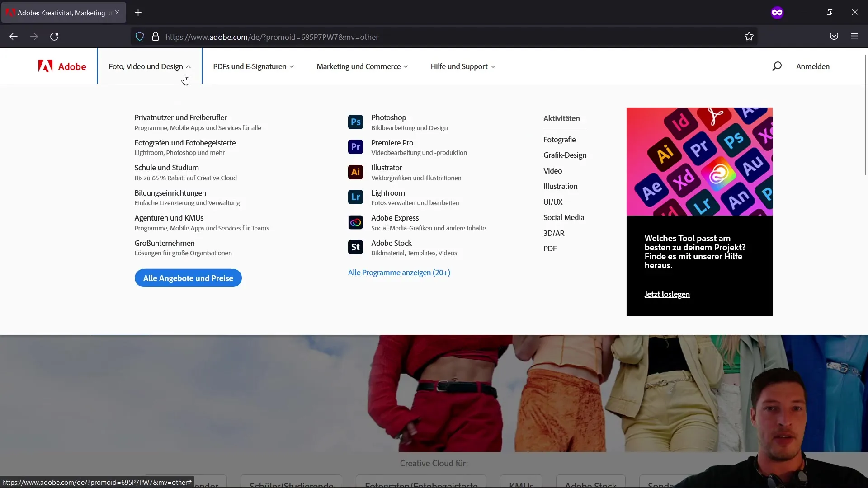The width and height of the screenshot is (868, 488).
Task: Open Illustration activity link
Action: pos(560,186)
